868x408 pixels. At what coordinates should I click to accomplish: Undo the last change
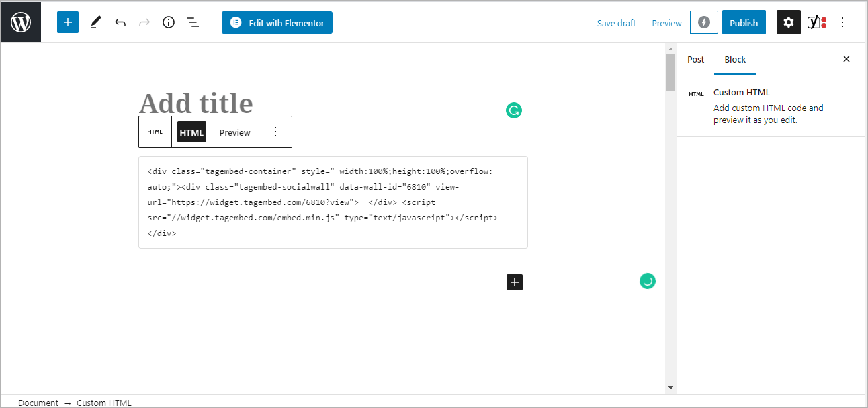click(x=120, y=22)
